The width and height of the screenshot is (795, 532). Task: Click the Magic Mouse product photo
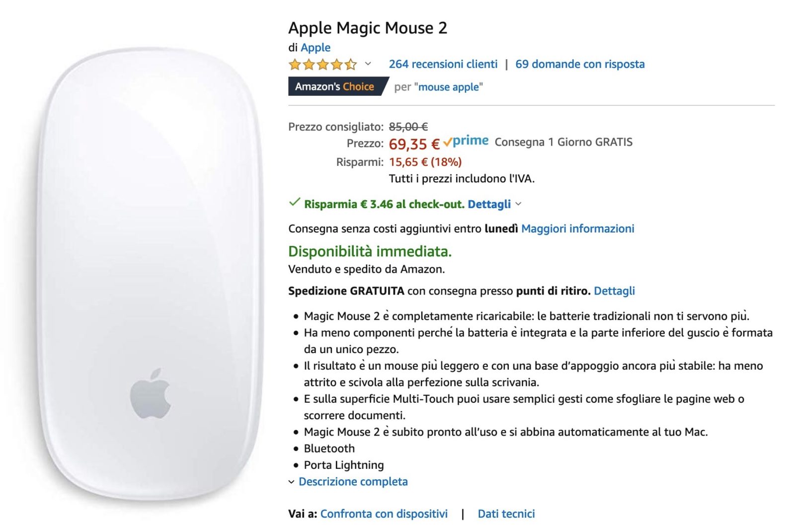click(144, 268)
